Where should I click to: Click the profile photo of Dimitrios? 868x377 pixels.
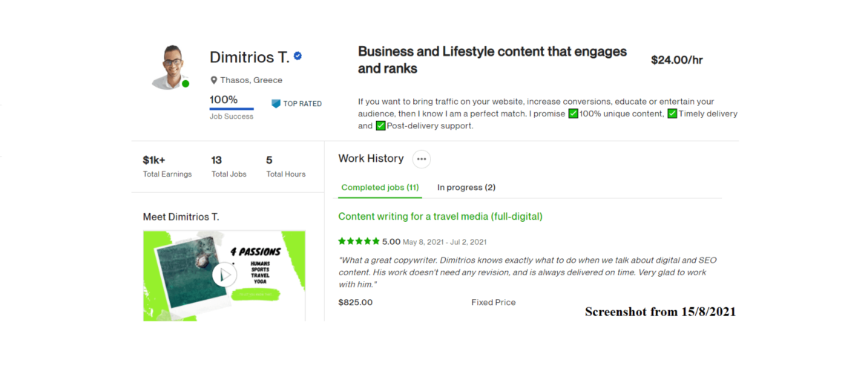pyautogui.click(x=170, y=67)
